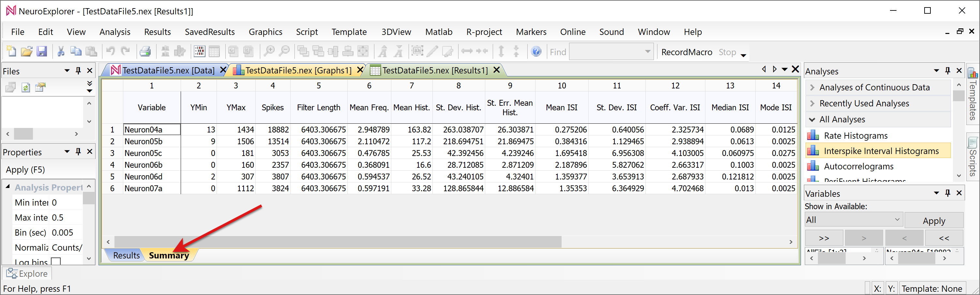Click the Open file folder icon
This screenshot has height=295, width=980.
26,51
